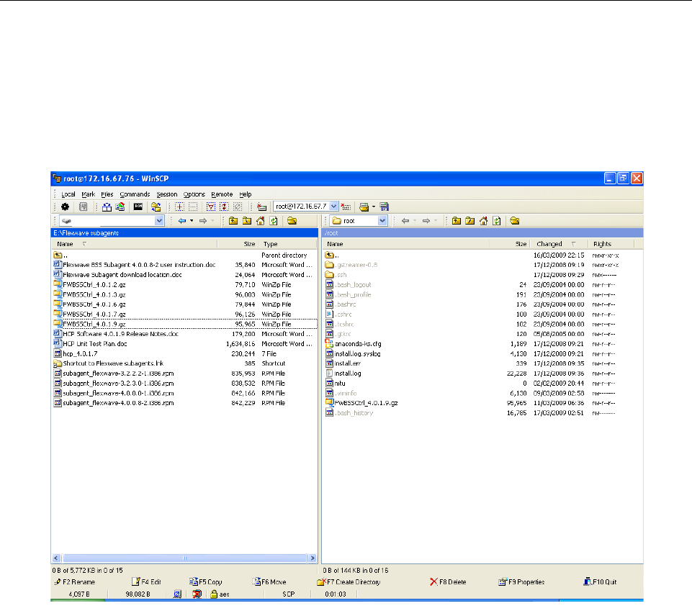Go to local home directory icon
This screenshot has width=692, height=616.
261,221
